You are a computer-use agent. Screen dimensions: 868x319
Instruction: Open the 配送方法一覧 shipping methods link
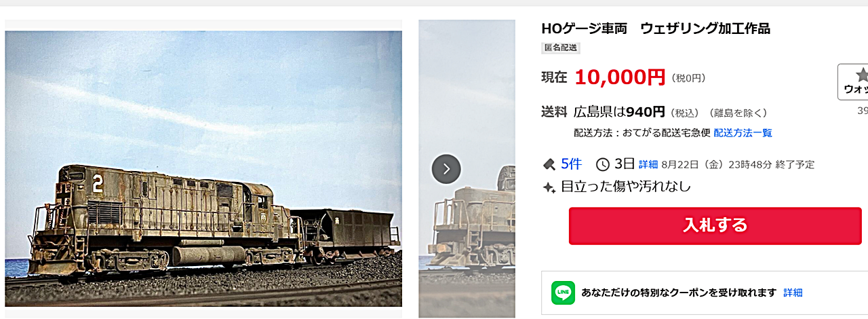[x=743, y=133]
